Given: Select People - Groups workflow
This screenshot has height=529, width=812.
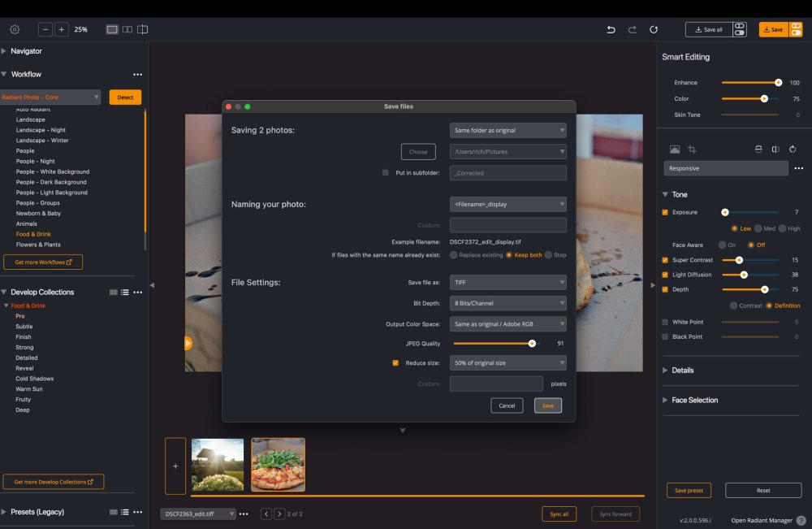Looking at the screenshot, I should 38,203.
